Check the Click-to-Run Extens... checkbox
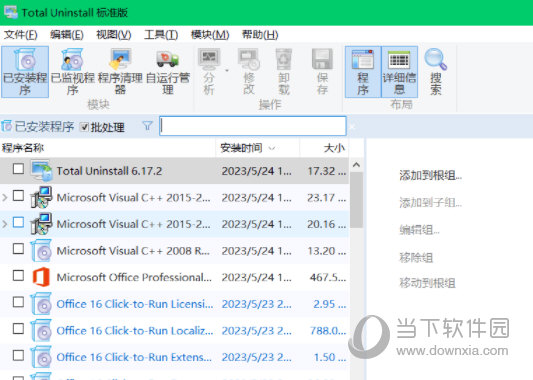Image resolution: width=533 pixels, height=380 pixels. coord(18,355)
